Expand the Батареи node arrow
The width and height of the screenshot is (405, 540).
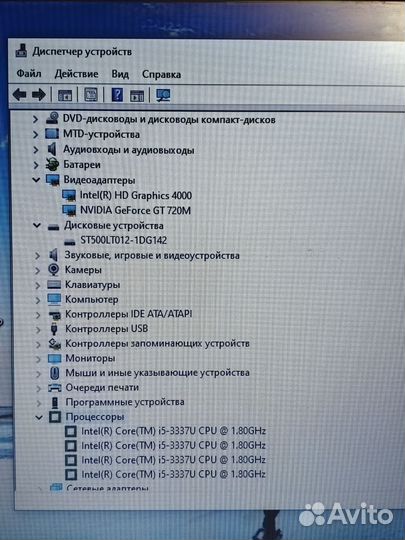35,165
